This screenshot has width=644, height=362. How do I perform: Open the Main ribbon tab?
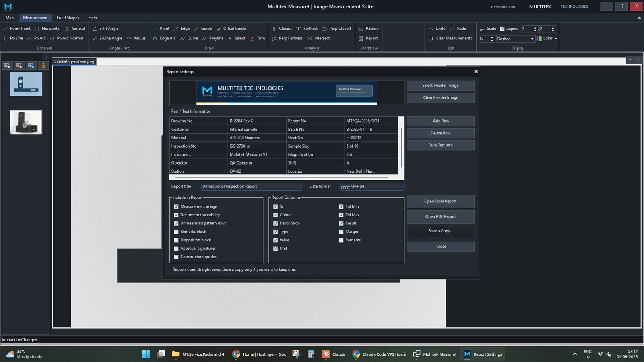pos(10,18)
